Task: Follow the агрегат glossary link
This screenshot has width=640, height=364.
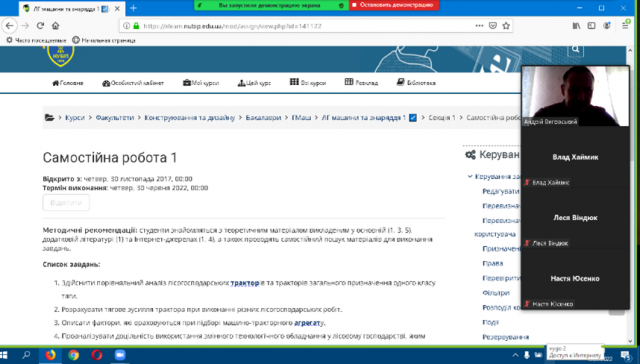Action: tap(308, 323)
